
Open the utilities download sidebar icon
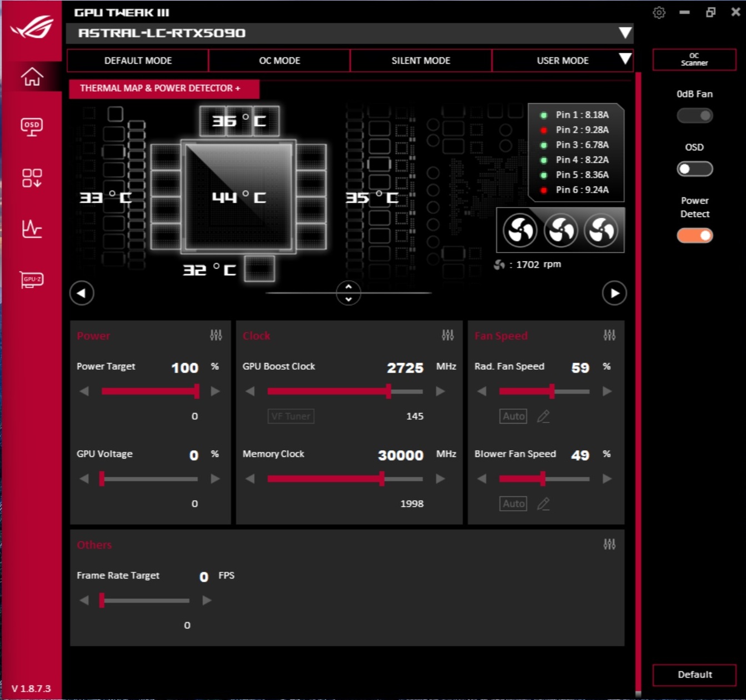tap(32, 178)
